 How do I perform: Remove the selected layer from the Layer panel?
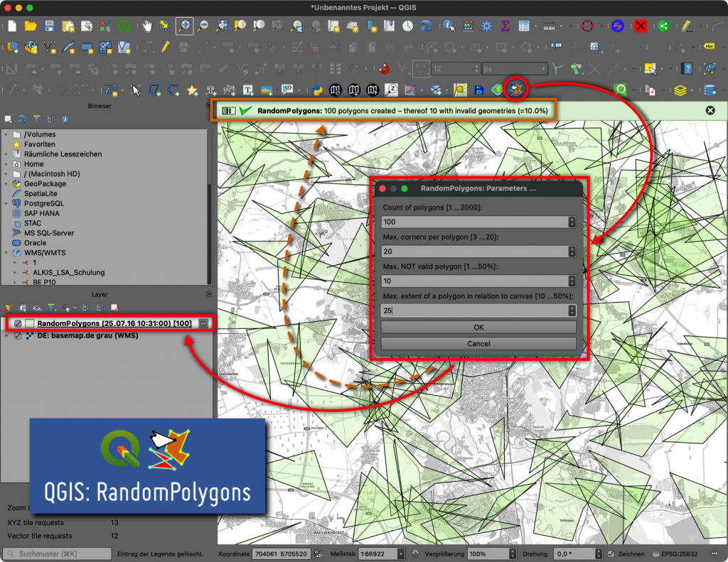(x=114, y=308)
